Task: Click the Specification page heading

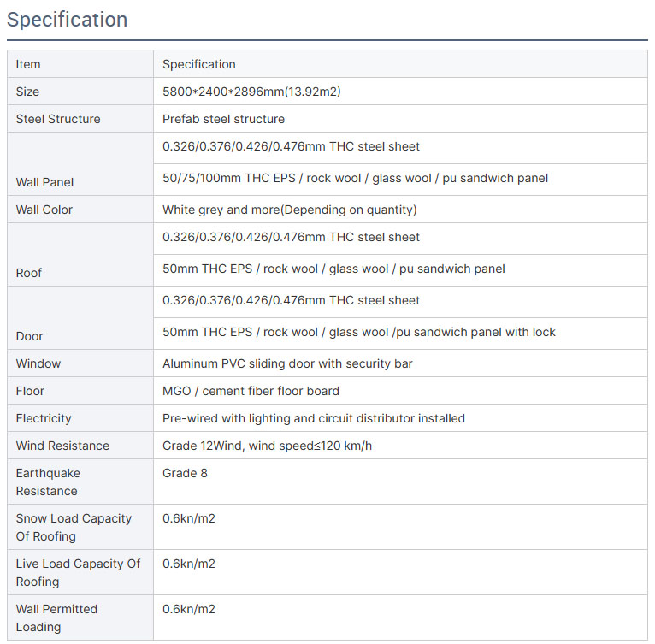Action: pyautogui.click(x=67, y=20)
